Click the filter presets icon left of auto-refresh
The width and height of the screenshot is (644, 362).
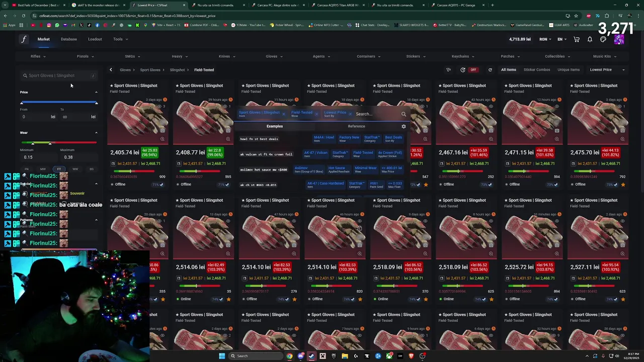point(448,70)
